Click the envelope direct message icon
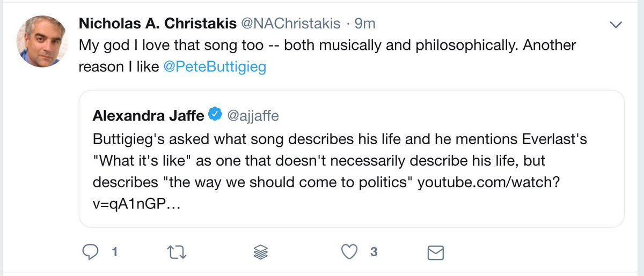This screenshot has width=644, height=276. click(x=435, y=252)
